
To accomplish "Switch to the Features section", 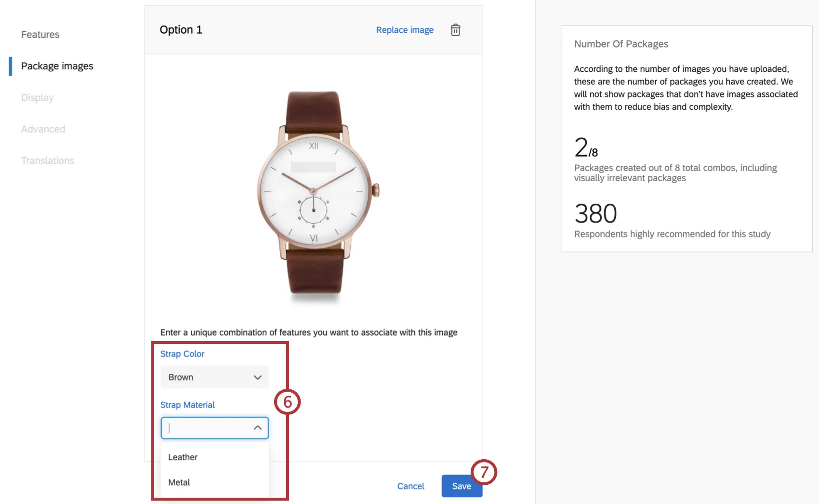I will pyautogui.click(x=40, y=34).
